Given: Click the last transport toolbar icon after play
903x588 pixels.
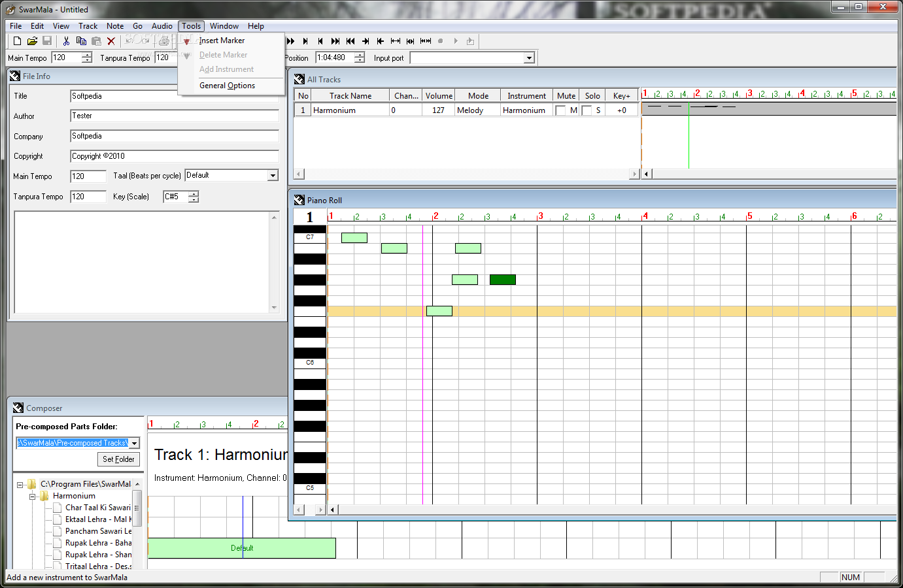Looking at the screenshot, I should click(x=470, y=41).
